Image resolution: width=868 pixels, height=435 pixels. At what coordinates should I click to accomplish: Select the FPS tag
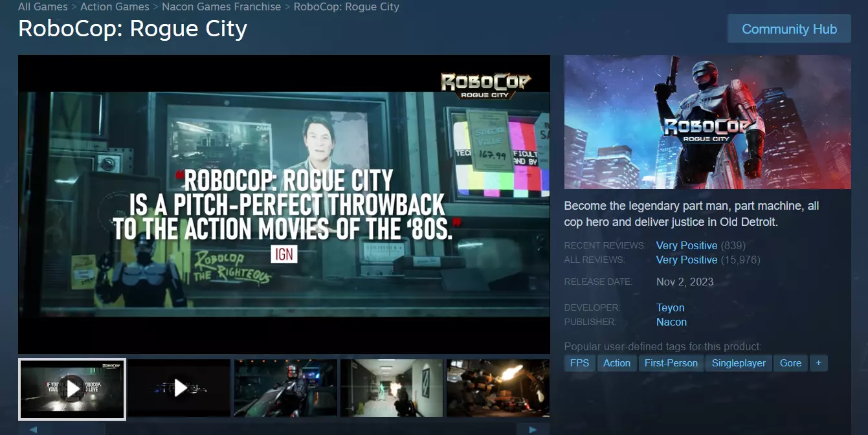click(x=579, y=363)
